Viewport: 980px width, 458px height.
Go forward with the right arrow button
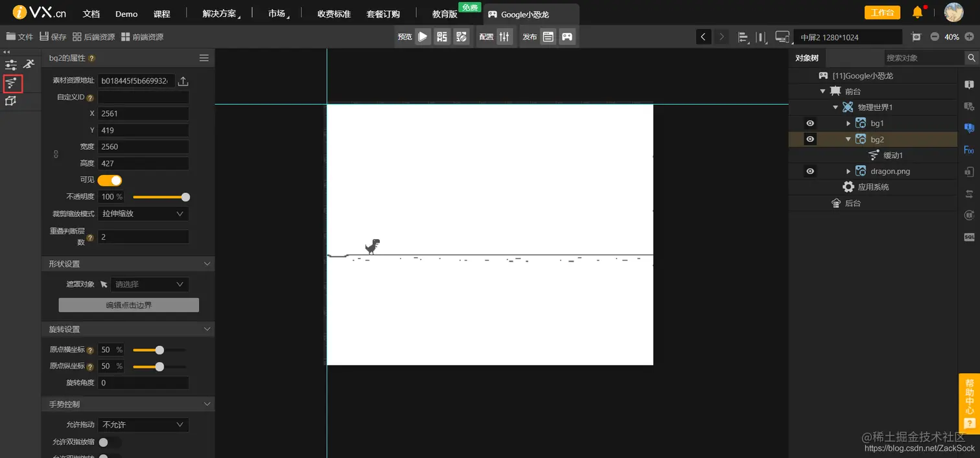[721, 37]
